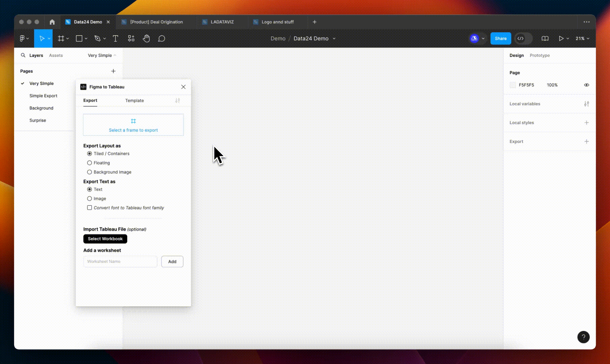This screenshot has height=364, width=610.
Task: Select the Pen tool
Action: [x=98, y=38]
